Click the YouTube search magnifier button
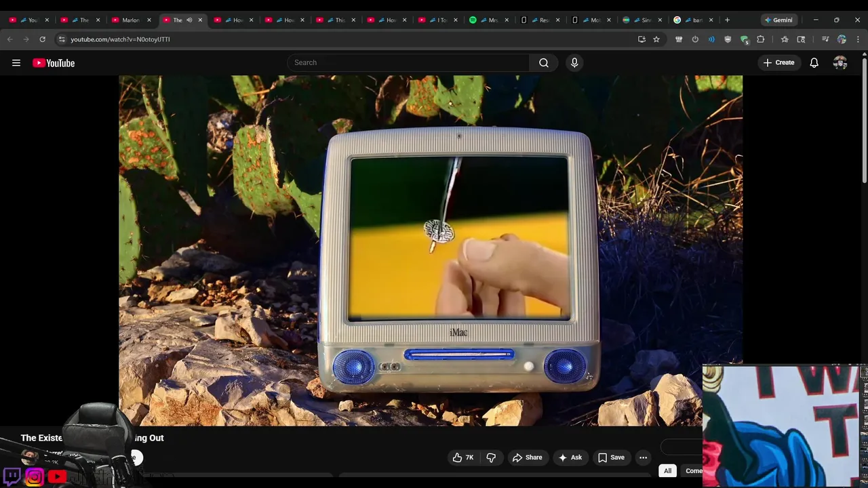Image resolution: width=868 pixels, height=488 pixels. click(x=543, y=63)
